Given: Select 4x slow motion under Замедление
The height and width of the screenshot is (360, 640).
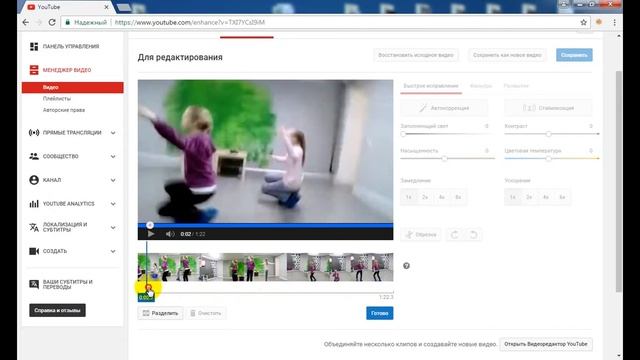Looking at the screenshot, I should pyautogui.click(x=442, y=197).
